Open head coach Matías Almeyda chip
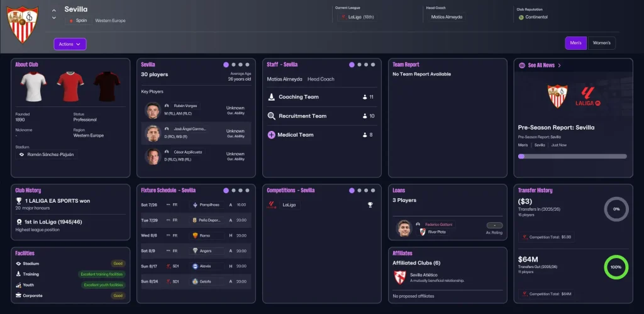Viewport: 644px width, 314px height. (447, 17)
